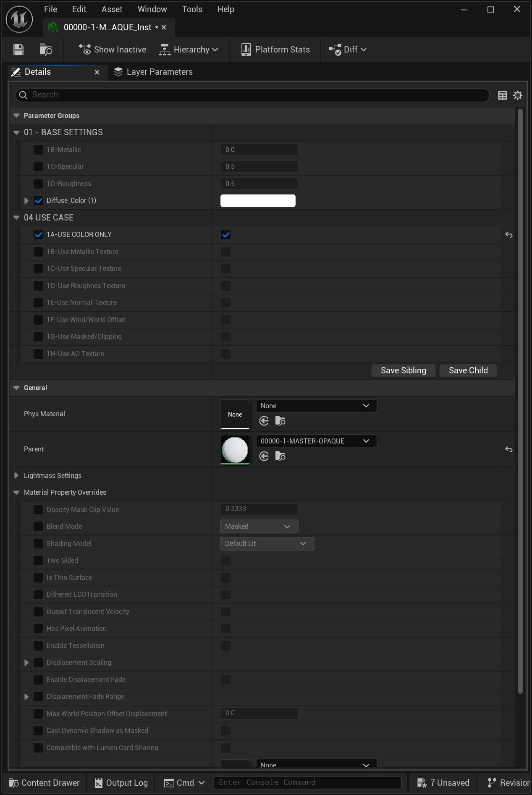Click the Parent material sphere thumbnail
This screenshot has height=795, width=532.
pos(235,449)
